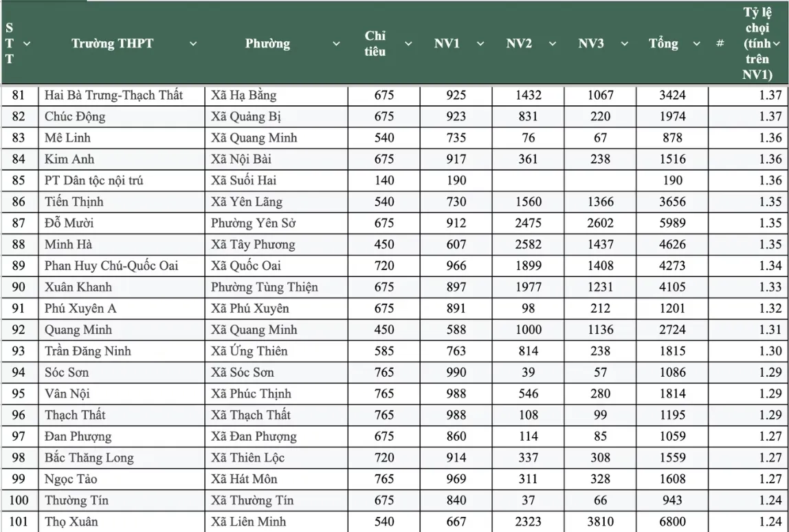Open the NV1 column dropdown arrow
Image resolution: width=789 pixels, height=532 pixels.
coord(480,43)
